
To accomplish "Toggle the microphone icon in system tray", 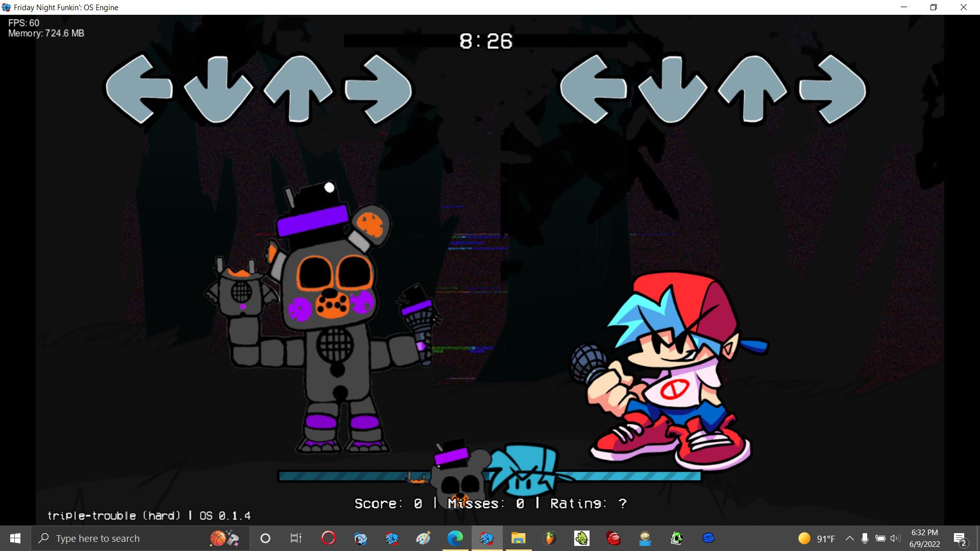I will pos(865,538).
